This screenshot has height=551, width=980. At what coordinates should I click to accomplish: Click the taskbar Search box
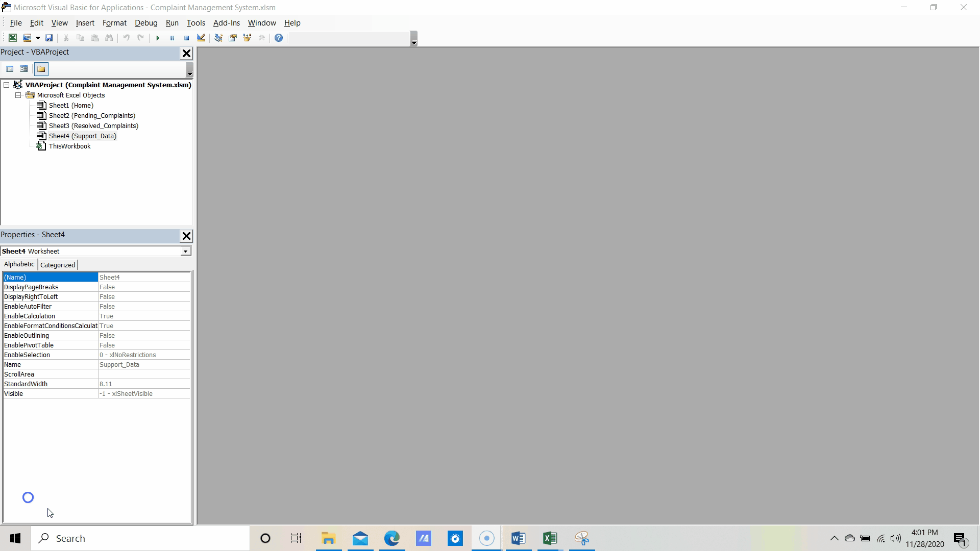[141, 538]
